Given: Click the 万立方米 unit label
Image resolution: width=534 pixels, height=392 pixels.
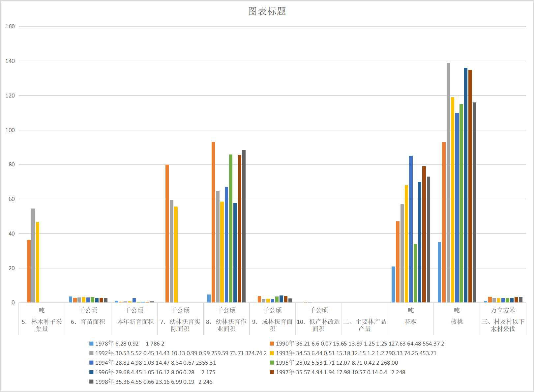Looking at the screenshot, I should (x=503, y=310).
